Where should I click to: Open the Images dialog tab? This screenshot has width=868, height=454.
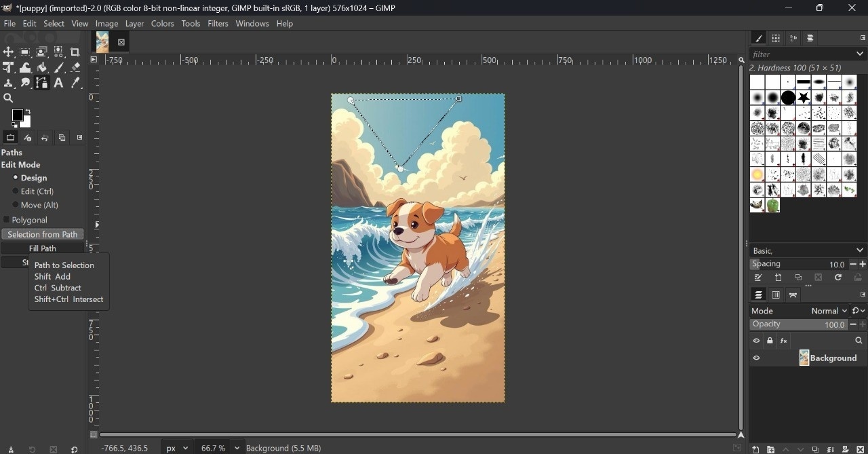[x=62, y=138]
